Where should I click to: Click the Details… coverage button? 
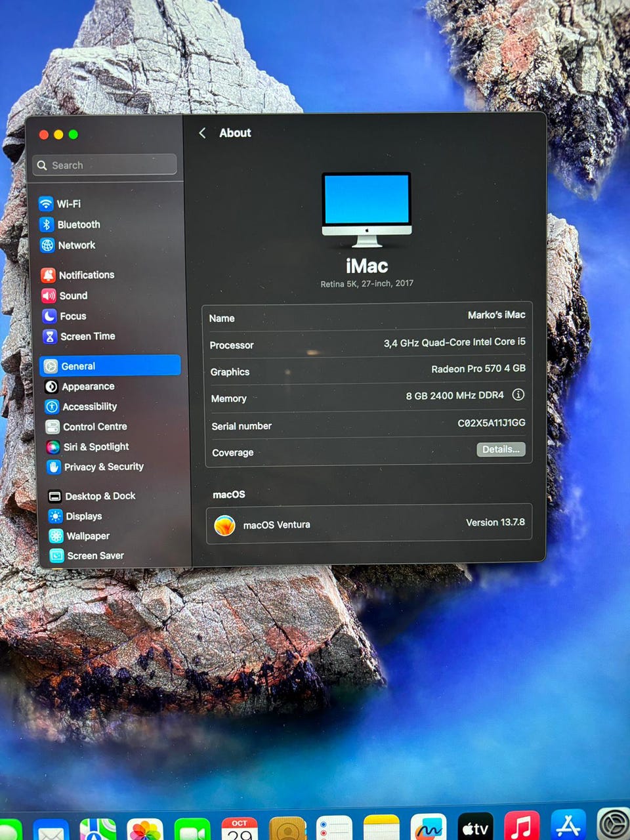(x=501, y=450)
